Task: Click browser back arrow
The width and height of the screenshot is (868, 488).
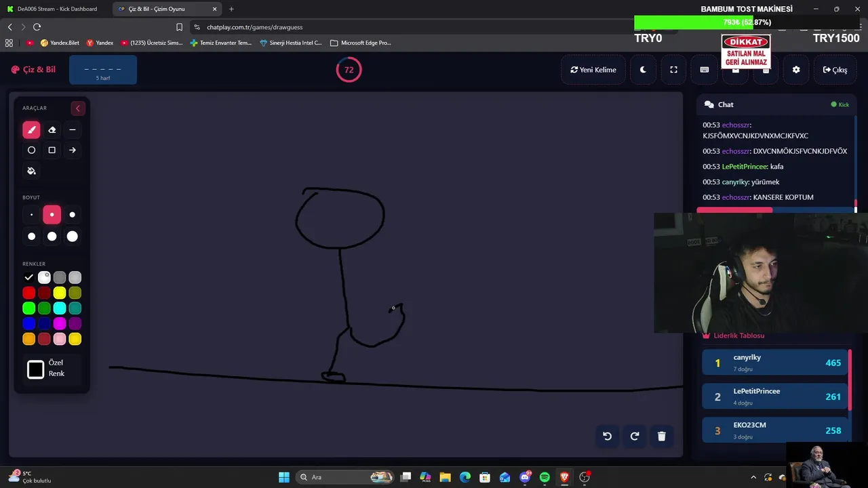Action: tap(9, 27)
